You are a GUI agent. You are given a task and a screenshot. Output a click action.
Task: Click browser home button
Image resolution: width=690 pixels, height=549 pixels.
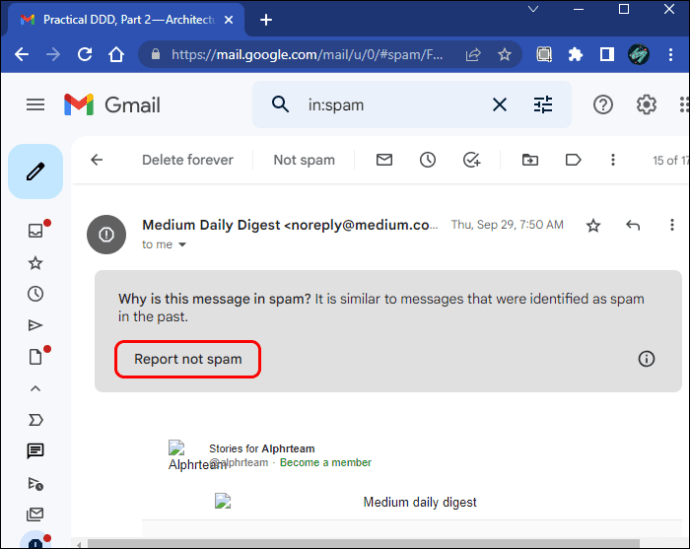pyautogui.click(x=116, y=55)
